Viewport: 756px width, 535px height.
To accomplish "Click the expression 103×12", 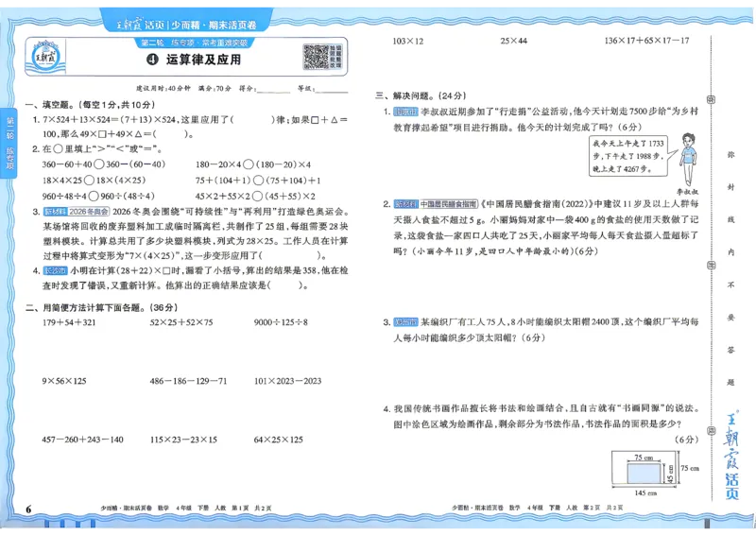I will pyautogui.click(x=408, y=41).
